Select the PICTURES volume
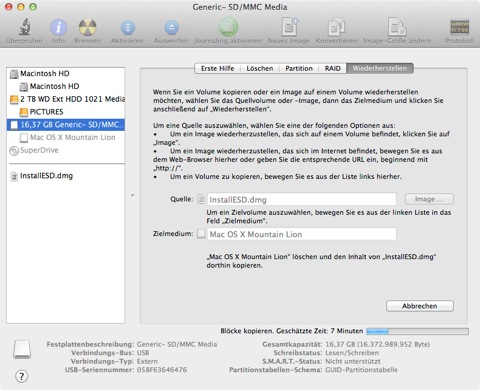The width and height of the screenshot is (480, 390). (66, 112)
